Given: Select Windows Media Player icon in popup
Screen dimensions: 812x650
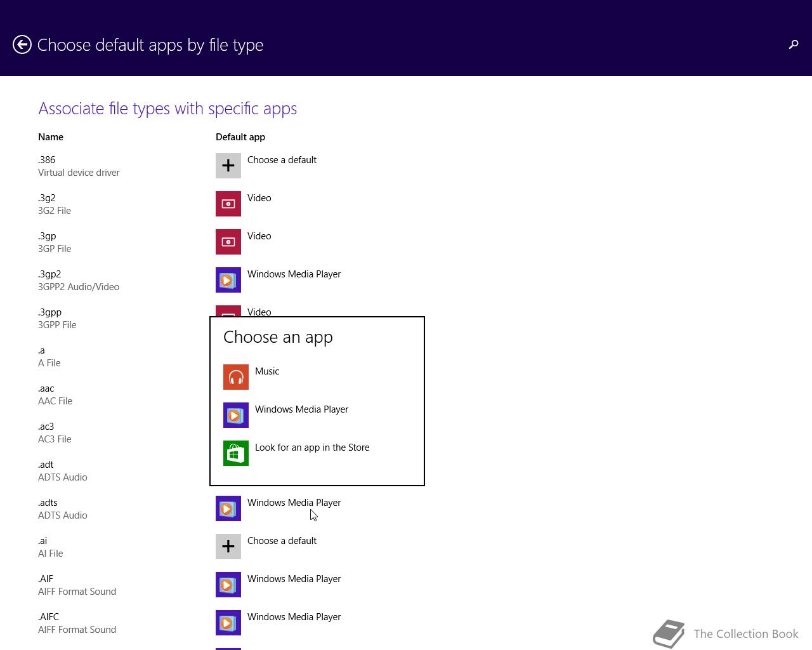Looking at the screenshot, I should click(236, 415).
